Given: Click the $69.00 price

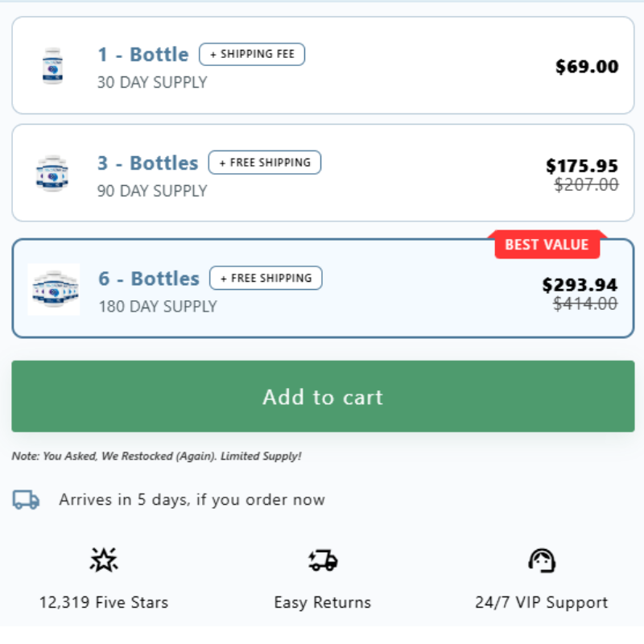Looking at the screenshot, I should 587,67.
